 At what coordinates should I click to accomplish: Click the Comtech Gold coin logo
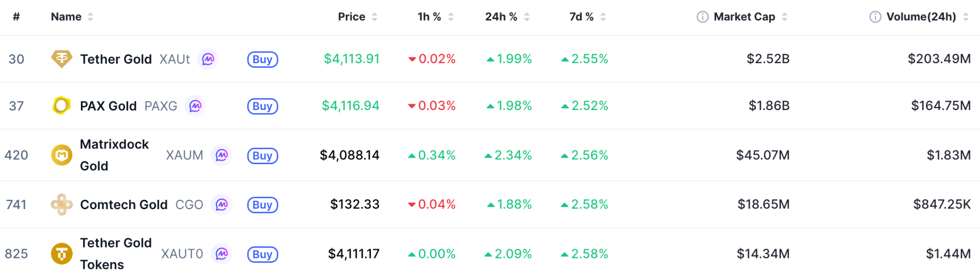[x=62, y=204]
